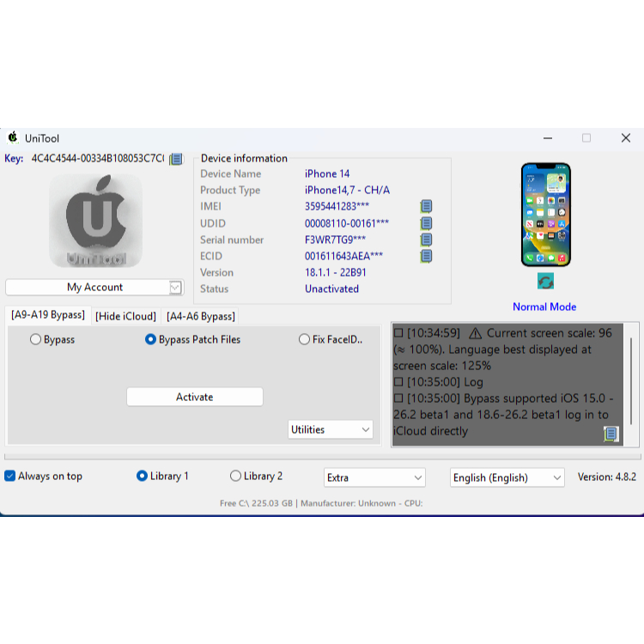
Task: Click the Normal Mode link
Action: pyautogui.click(x=544, y=307)
